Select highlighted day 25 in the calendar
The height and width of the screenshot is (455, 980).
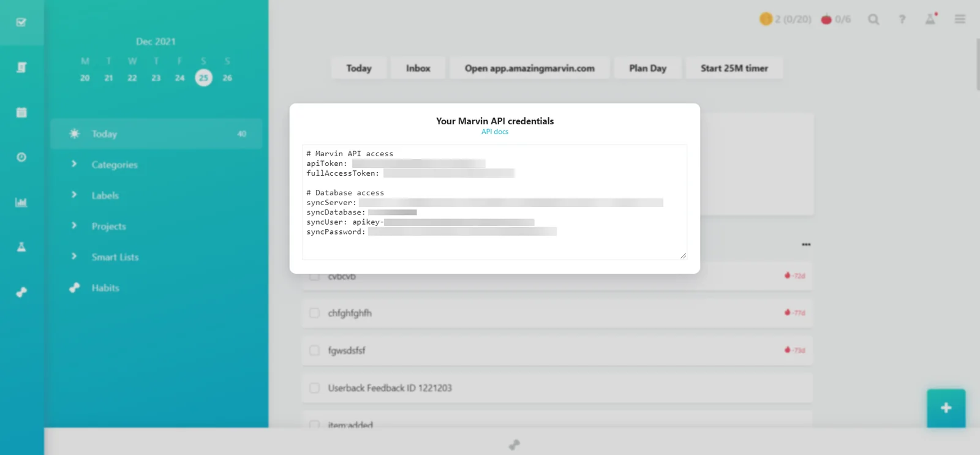[203, 78]
